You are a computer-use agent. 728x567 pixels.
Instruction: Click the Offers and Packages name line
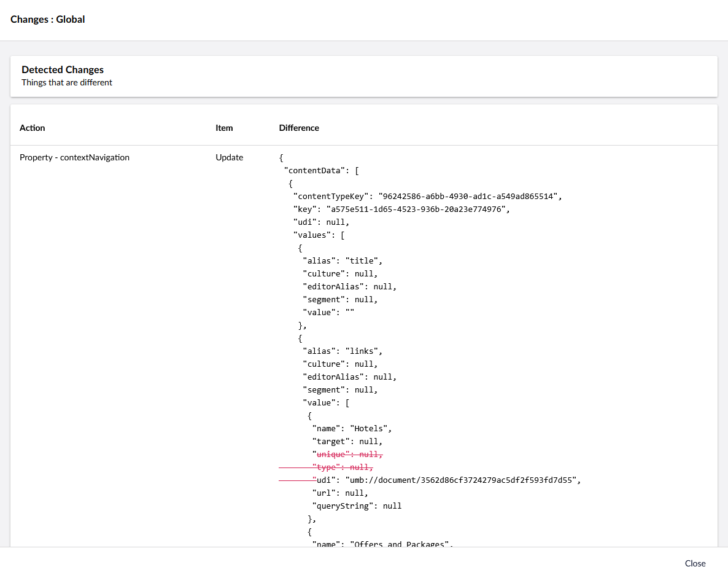[x=383, y=543]
